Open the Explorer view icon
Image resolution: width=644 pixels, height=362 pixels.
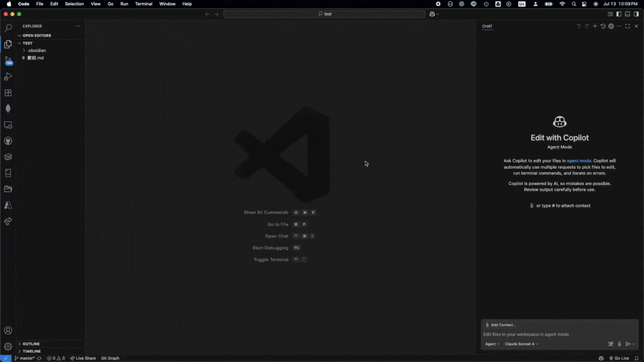click(8, 44)
